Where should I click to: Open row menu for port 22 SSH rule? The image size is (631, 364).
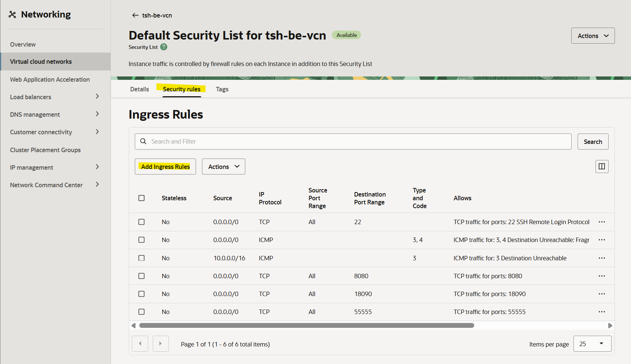pyautogui.click(x=602, y=222)
